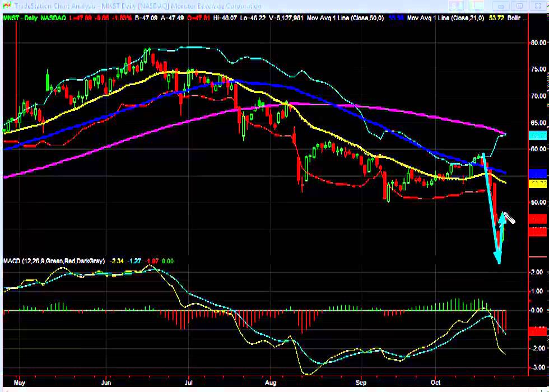The height and width of the screenshot is (392, 549).
Task: Click the yellow -2.34 MACD value
Action: pos(117,261)
